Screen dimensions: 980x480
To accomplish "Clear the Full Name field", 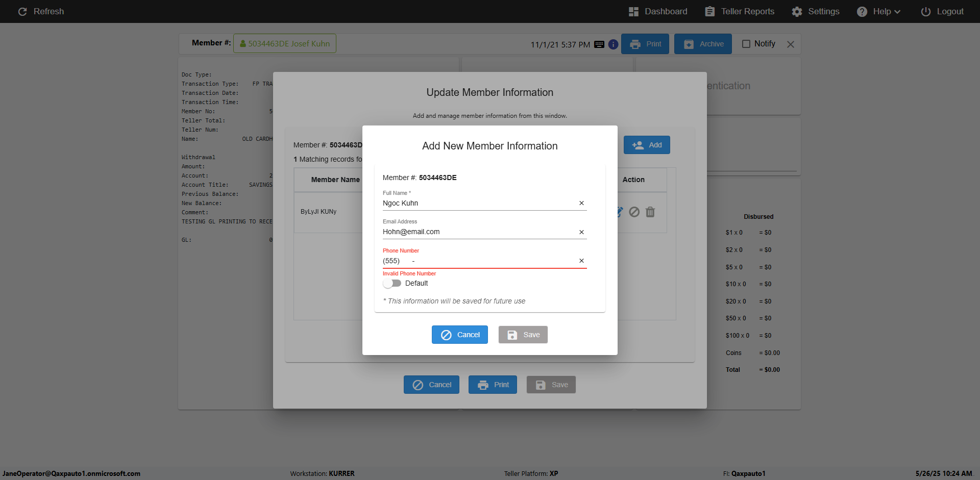I will click(581, 203).
